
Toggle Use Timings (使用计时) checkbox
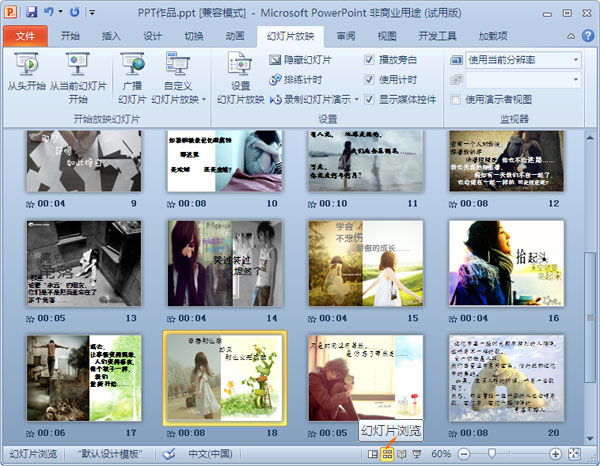[x=369, y=80]
